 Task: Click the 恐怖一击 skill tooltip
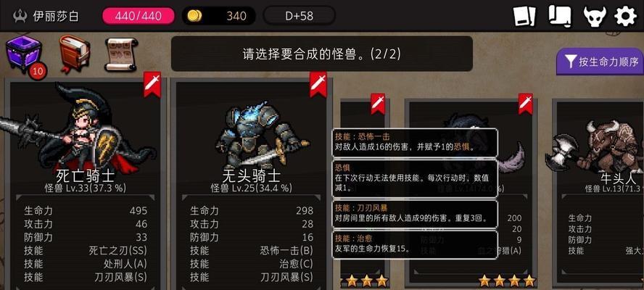(415, 143)
